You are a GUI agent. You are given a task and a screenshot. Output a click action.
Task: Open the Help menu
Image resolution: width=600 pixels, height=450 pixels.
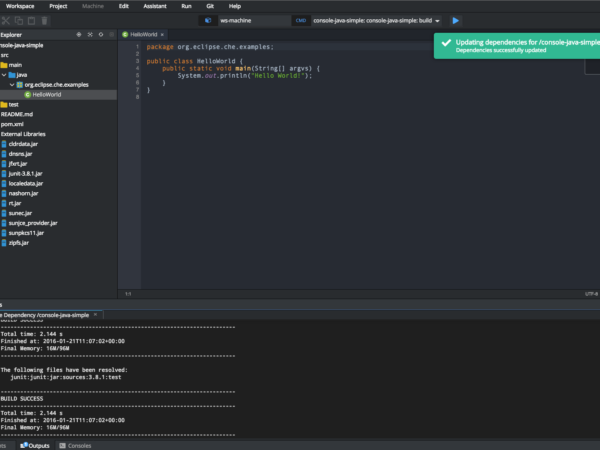point(235,6)
